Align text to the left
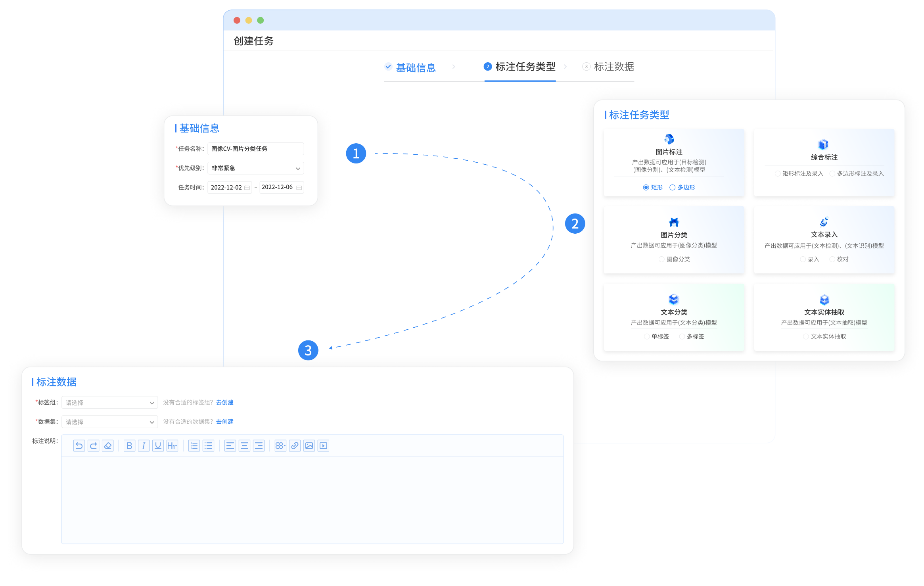Screen dimensions: 924x586 [230, 446]
